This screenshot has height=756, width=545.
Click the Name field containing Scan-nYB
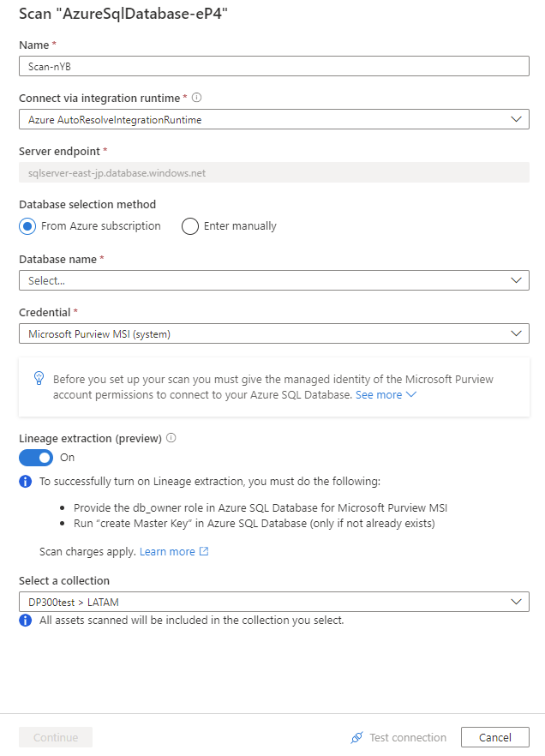click(272, 66)
